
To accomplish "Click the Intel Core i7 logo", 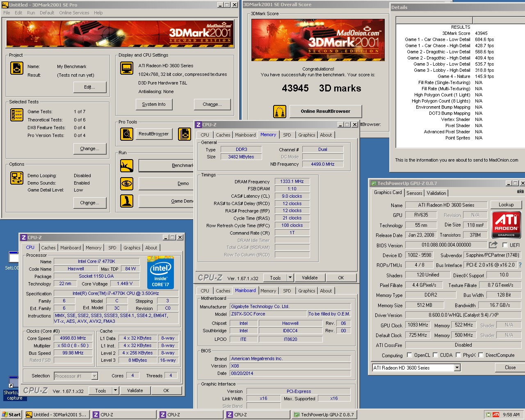I will [x=160, y=273].
